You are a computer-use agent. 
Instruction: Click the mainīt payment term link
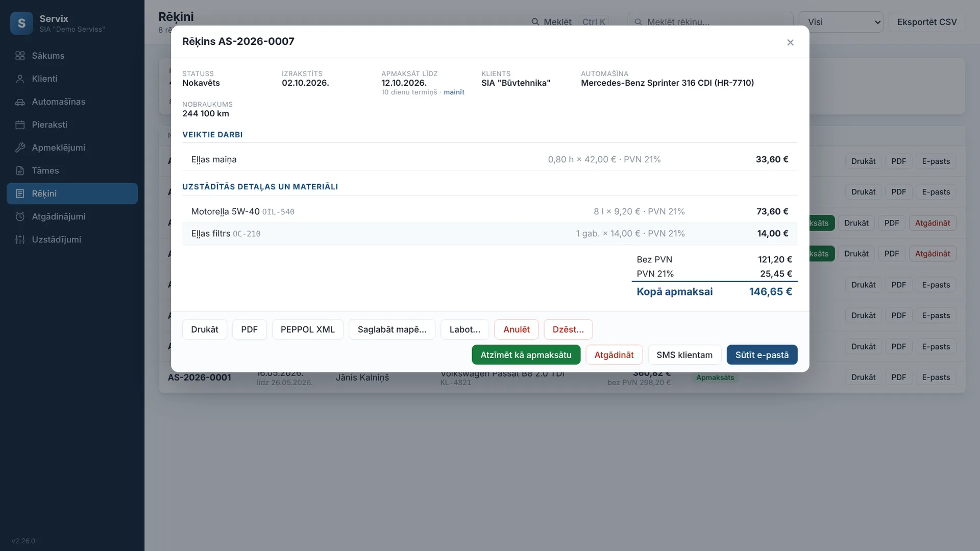click(454, 92)
